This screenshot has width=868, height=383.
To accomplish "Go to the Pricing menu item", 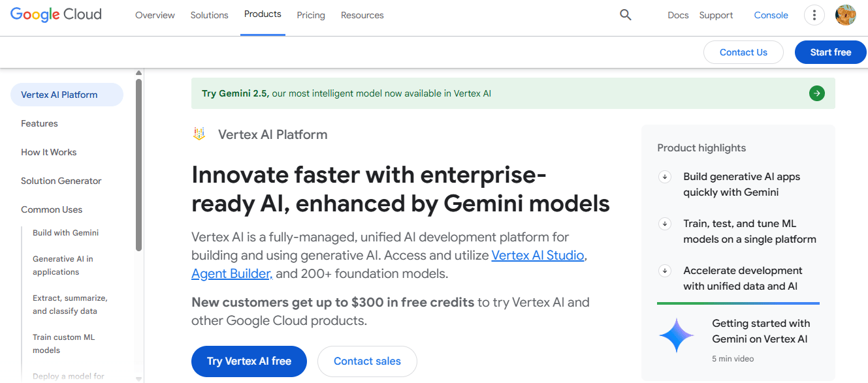I will click(x=311, y=15).
